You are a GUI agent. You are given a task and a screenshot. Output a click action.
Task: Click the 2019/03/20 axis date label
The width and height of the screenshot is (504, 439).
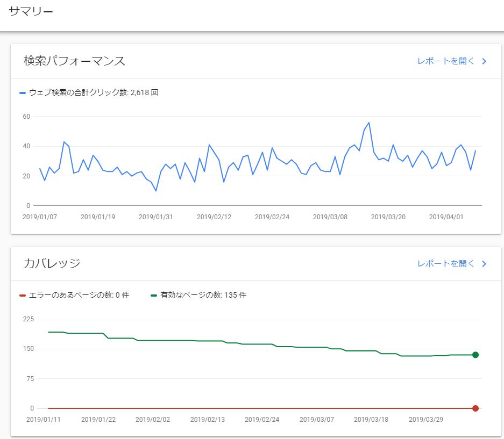click(388, 217)
